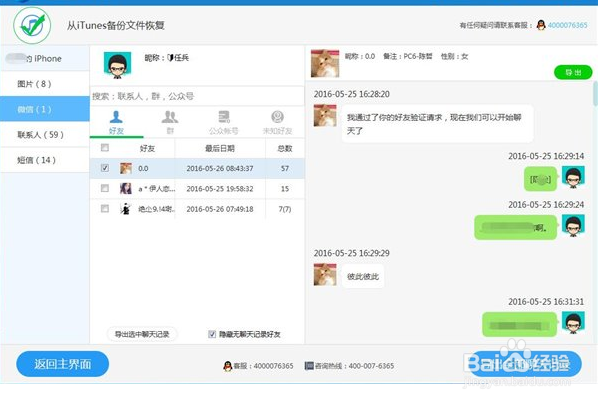Uncheck the checkbox for friend 0.0
The image size is (604, 403).
105,168
